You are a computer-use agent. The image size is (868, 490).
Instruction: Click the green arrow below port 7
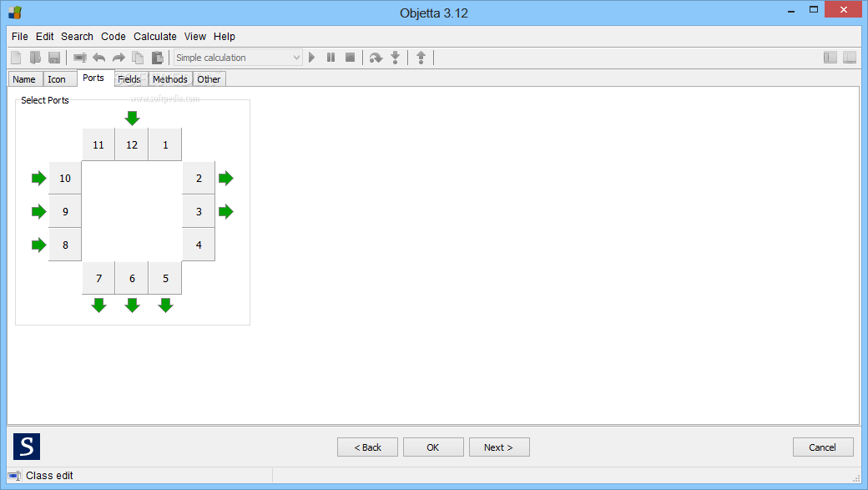(99, 305)
